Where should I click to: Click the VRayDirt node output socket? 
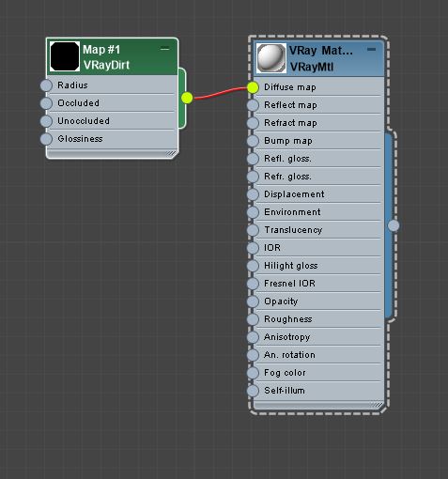[187, 98]
